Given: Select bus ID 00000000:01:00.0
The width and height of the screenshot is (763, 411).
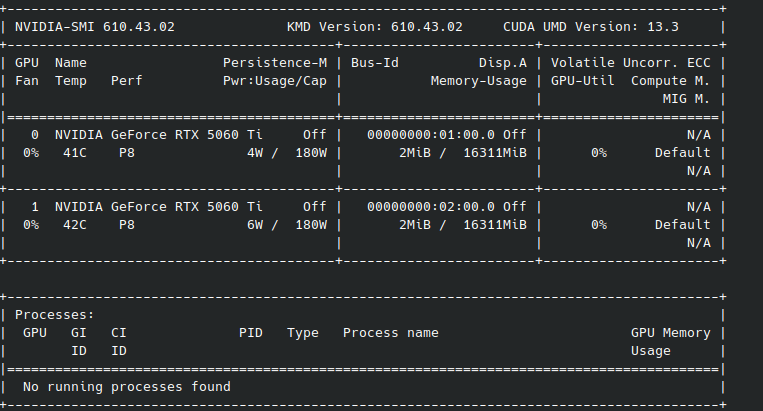Looking at the screenshot, I should point(431,135).
